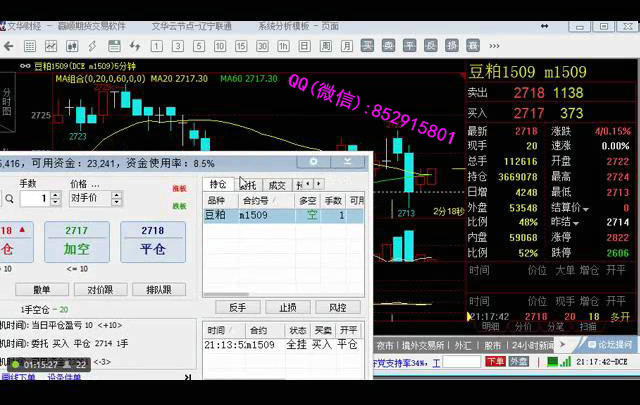Open the 成交 tab

(x=277, y=184)
